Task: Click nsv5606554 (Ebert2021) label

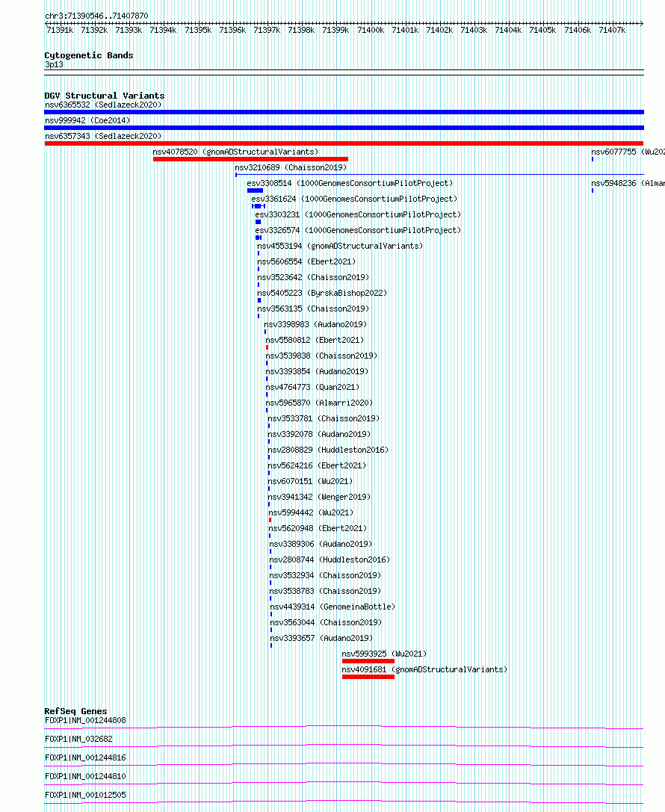Action: [x=306, y=261]
